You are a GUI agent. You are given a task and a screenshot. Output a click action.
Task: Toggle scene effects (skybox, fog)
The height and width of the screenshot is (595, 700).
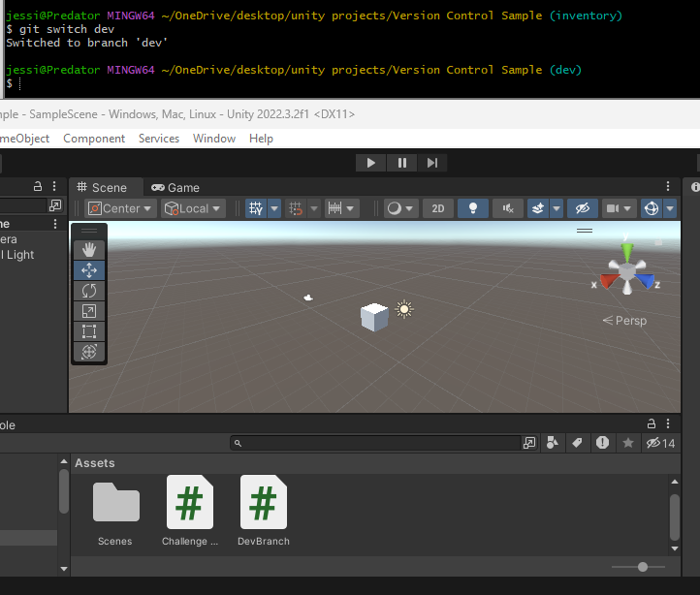click(538, 208)
